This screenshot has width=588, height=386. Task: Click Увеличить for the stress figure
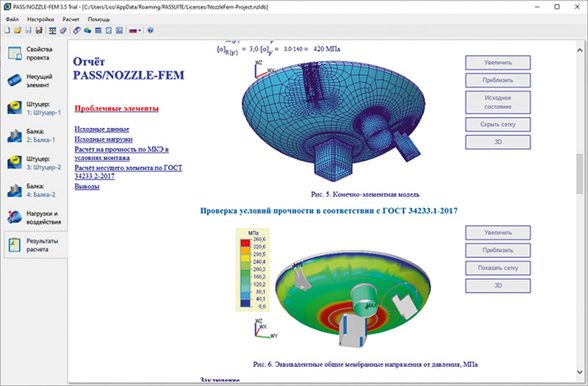498,232
